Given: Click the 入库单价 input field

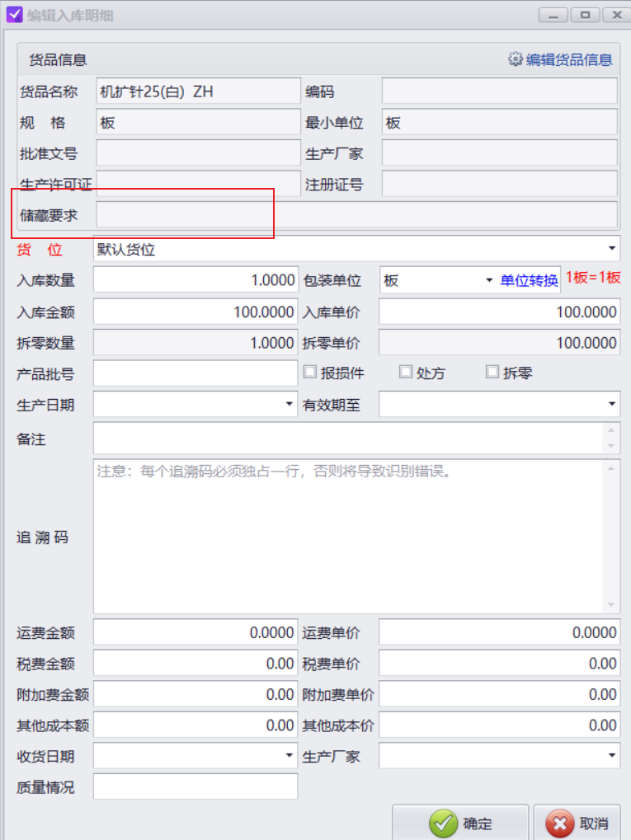Looking at the screenshot, I should click(499, 312).
